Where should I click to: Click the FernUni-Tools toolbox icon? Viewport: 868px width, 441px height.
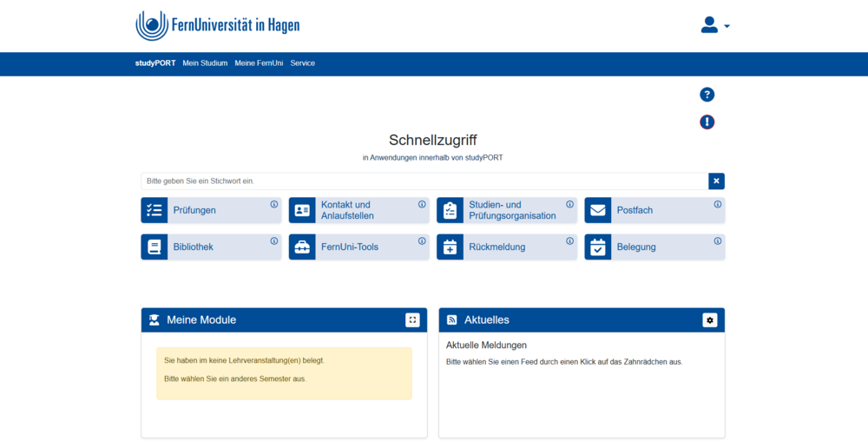(x=302, y=247)
